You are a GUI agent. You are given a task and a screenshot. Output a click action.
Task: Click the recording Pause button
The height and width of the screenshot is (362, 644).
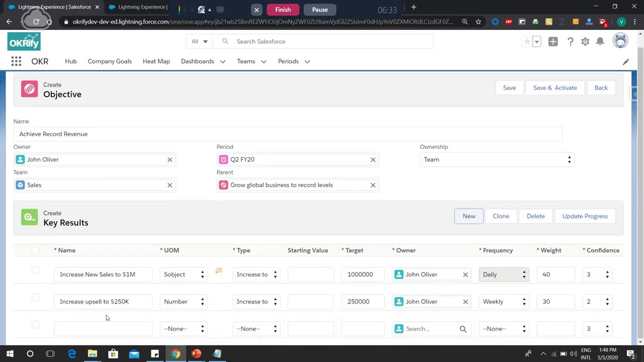click(x=319, y=10)
